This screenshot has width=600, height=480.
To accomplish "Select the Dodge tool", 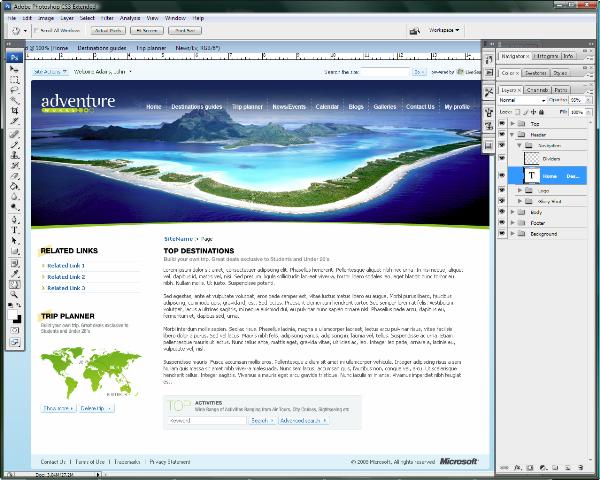I will (14, 207).
